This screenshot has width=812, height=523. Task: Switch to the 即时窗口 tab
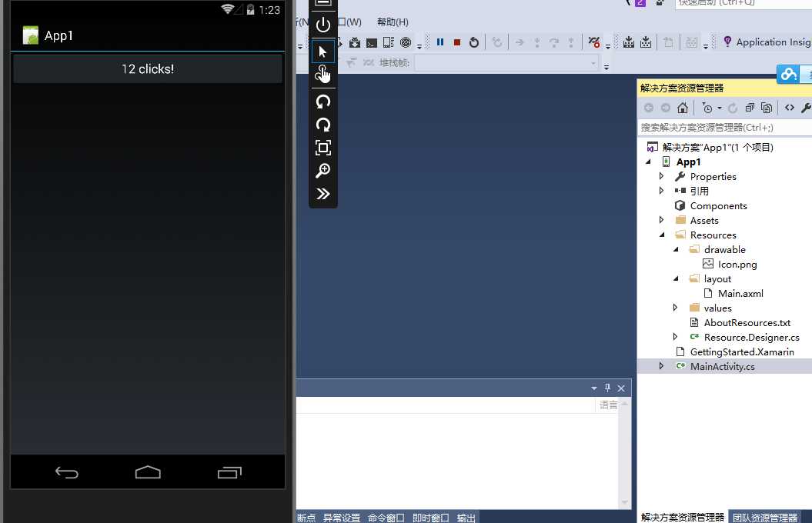(430, 518)
